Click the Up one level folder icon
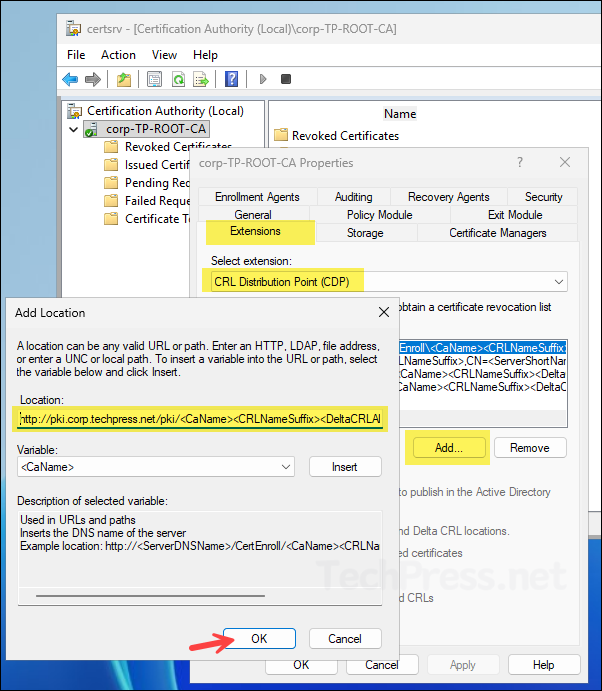Viewport: 602px width, 691px height. click(124, 79)
